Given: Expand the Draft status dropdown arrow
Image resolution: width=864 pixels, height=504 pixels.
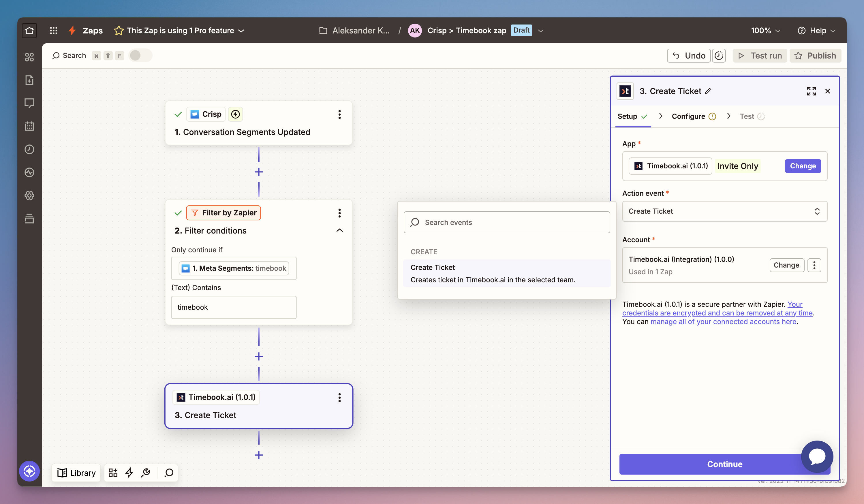Looking at the screenshot, I should (541, 31).
